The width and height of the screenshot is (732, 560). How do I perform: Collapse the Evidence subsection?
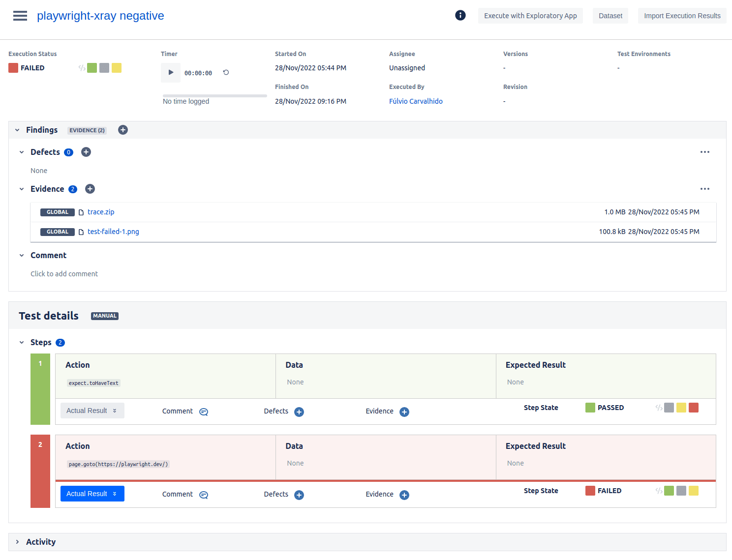coord(22,189)
